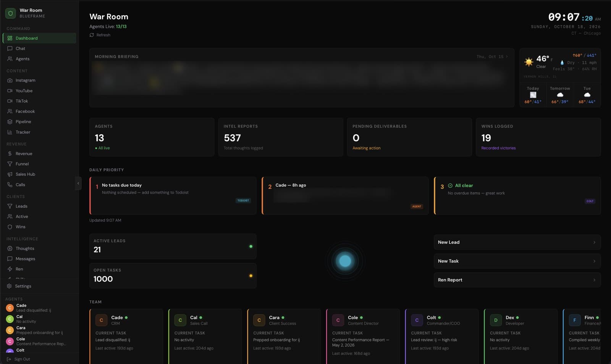
Task: Open the TikTok icon in sidebar
Action: (10, 101)
